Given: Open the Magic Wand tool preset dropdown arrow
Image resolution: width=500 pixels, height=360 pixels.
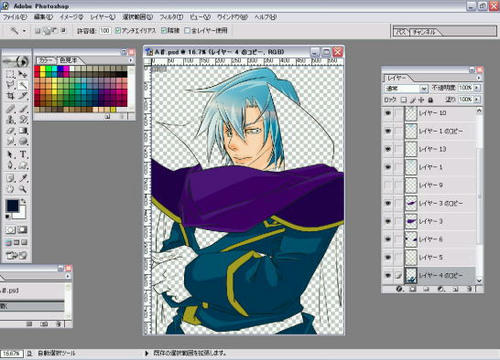Looking at the screenshot, I should pyautogui.click(x=24, y=31).
